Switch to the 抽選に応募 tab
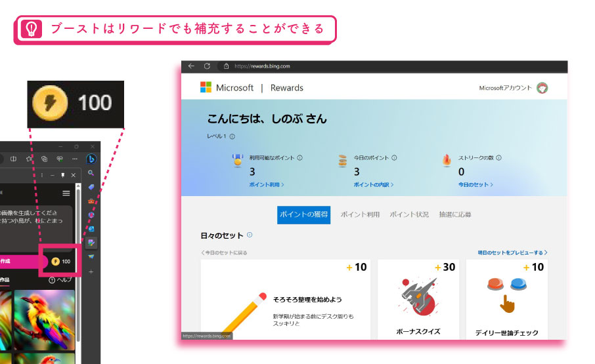The image size is (595, 364). [455, 214]
